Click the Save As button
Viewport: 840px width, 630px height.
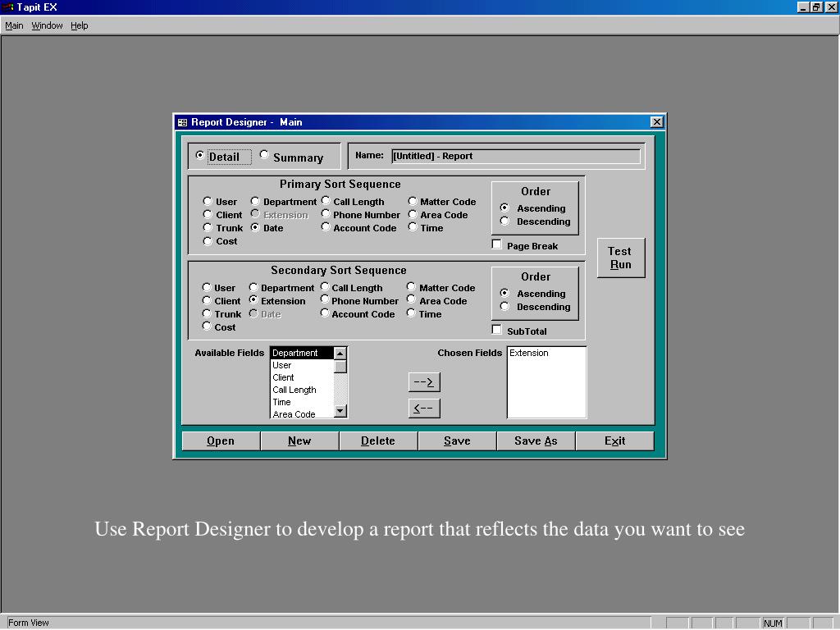click(x=536, y=441)
